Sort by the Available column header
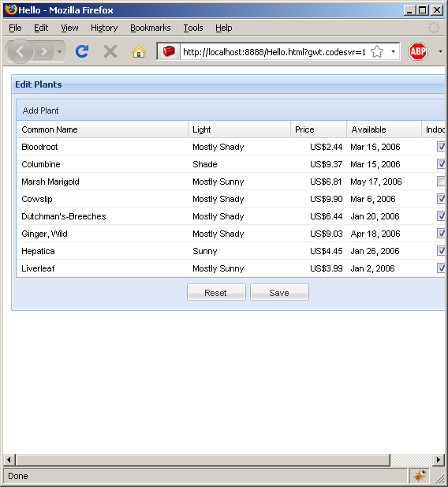The image size is (448, 487). (x=384, y=129)
